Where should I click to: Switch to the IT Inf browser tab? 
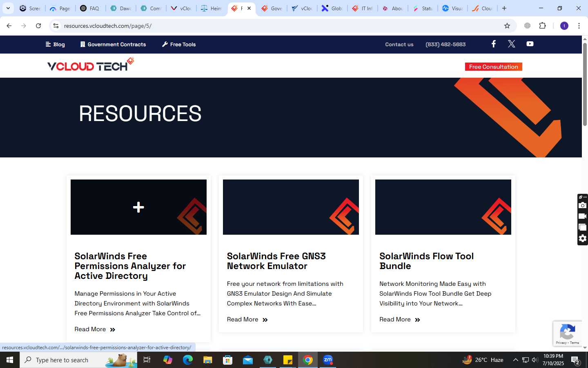click(363, 8)
